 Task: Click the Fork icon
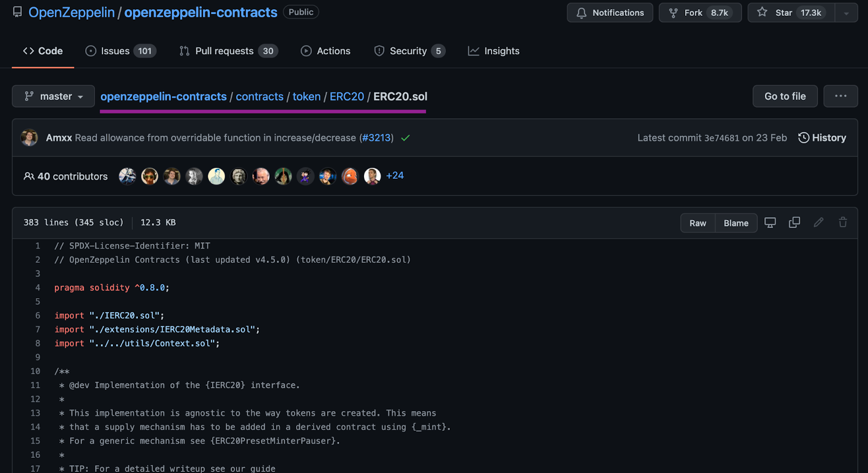(x=673, y=12)
